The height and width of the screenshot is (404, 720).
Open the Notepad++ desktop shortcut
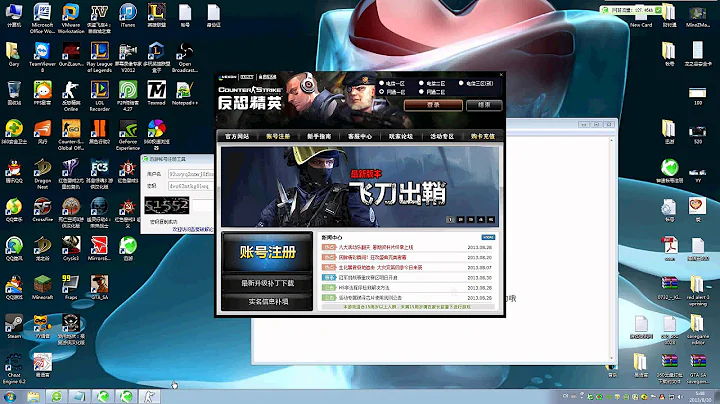coord(185,91)
